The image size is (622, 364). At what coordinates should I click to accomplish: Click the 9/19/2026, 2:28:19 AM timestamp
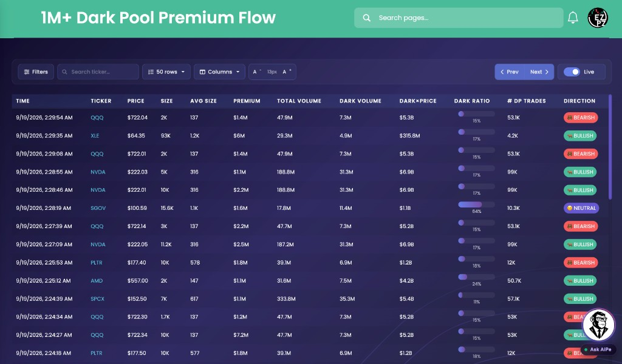(43, 208)
